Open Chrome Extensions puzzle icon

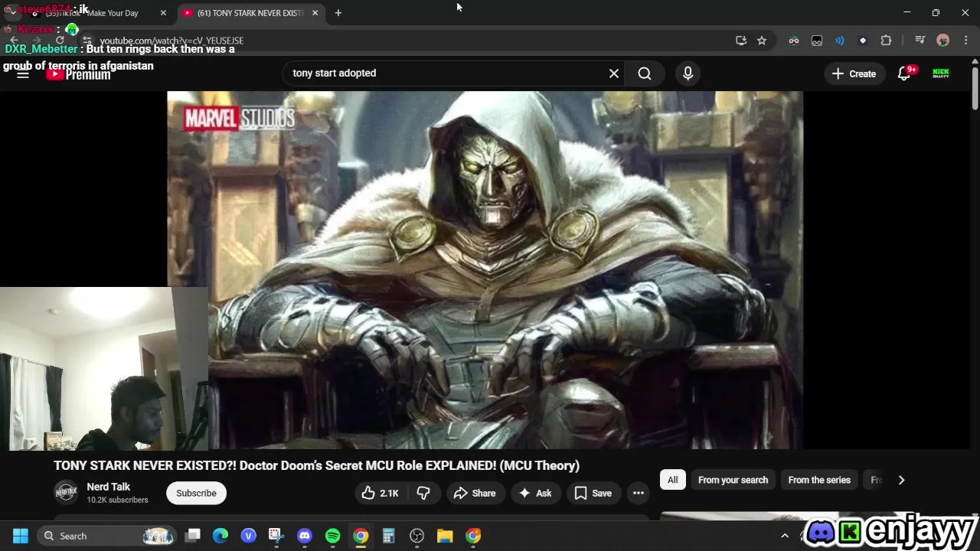(x=886, y=41)
